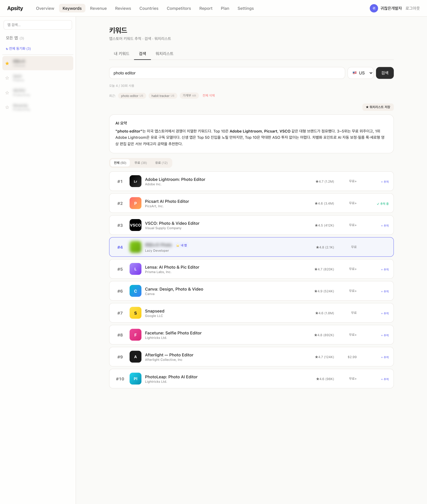The height and width of the screenshot is (504, 427).
Task: Click the 워치리스트 저장 button
Action: pyautogui.click(x=378, y=107)
